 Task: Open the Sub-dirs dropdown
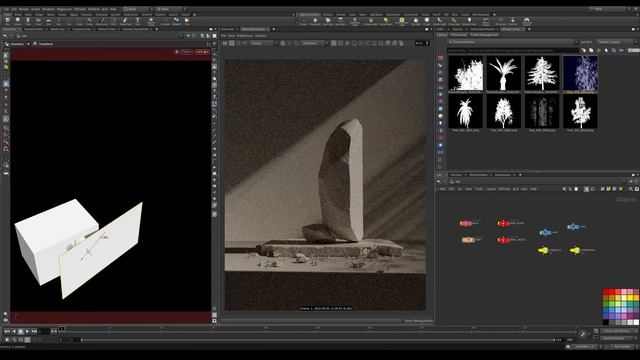point(617,42)
